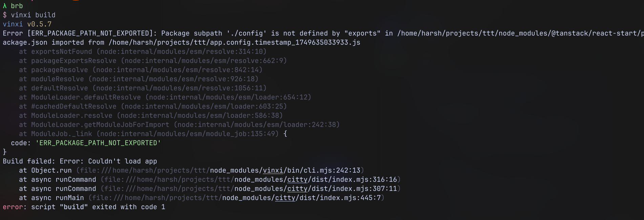Screen dimensions: 644x220
Task: Click the 'vinxi build' command text
Action: click(x=33, y=15)
